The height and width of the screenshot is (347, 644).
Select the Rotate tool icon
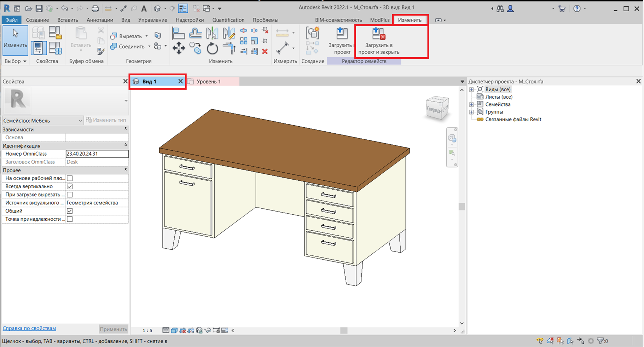[x=212, y=48]
